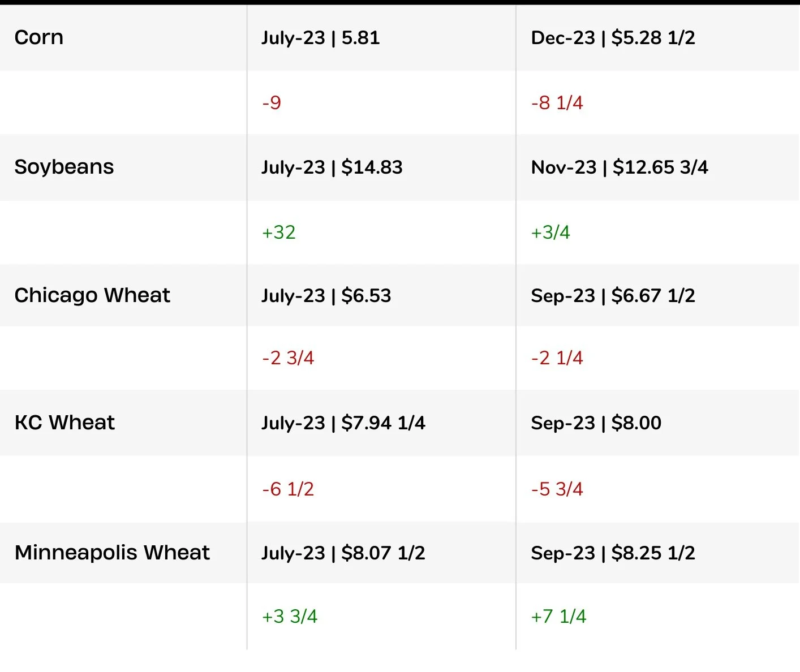
Task: Select the green +7 1/4 change value
Action: click(x=558, y=616)
